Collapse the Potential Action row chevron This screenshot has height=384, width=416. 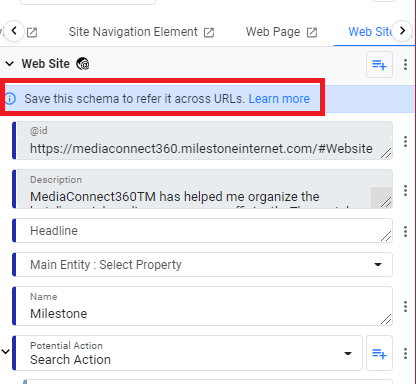tap(5, 351)
